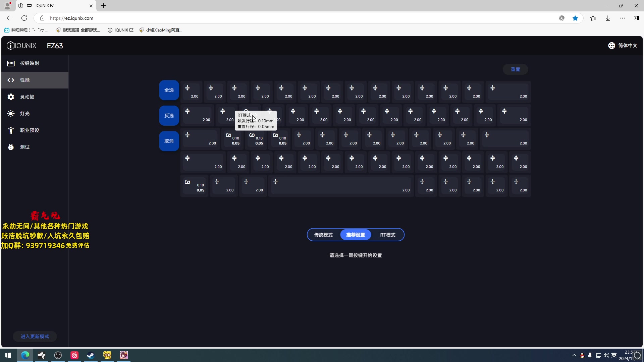644x362 pixels.
Task: Open the 灯光 lighting section
Action: [x=35, y=114]
